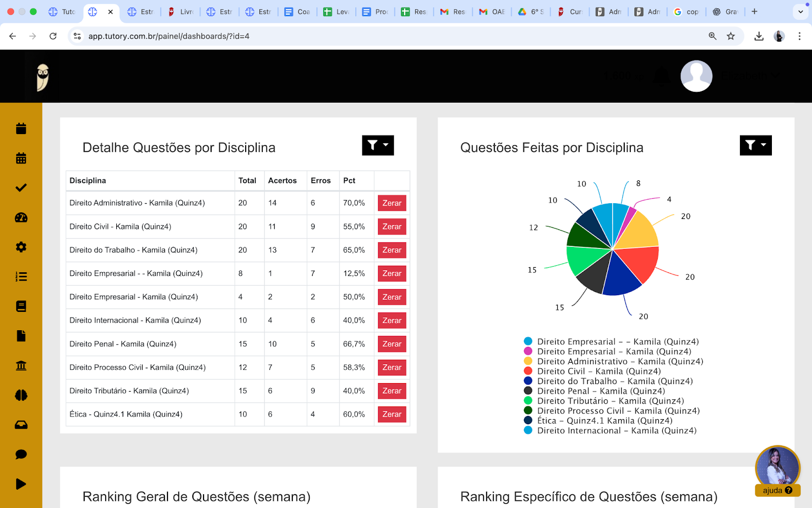812x508 pixels.
Task: Open the chat bubble icon in sidebar
Action: coord(21,454)
